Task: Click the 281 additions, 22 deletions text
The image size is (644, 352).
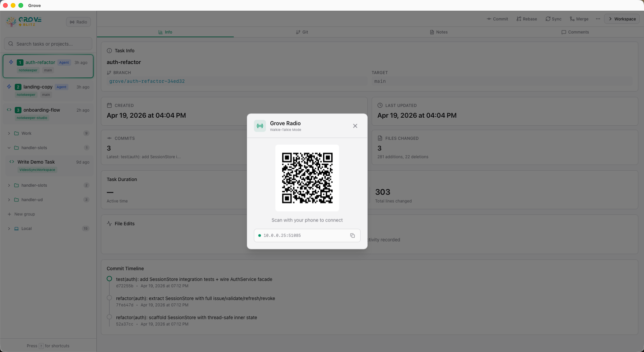Action: pos(403,157)
